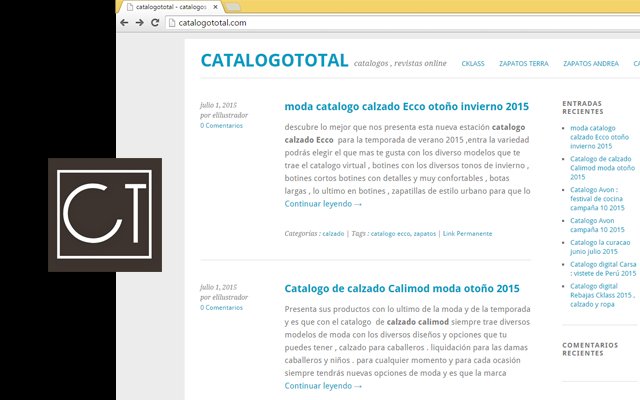Click the Link Permanente link
The width and height of the screenshot is (640, 400).
click(467, 234)
